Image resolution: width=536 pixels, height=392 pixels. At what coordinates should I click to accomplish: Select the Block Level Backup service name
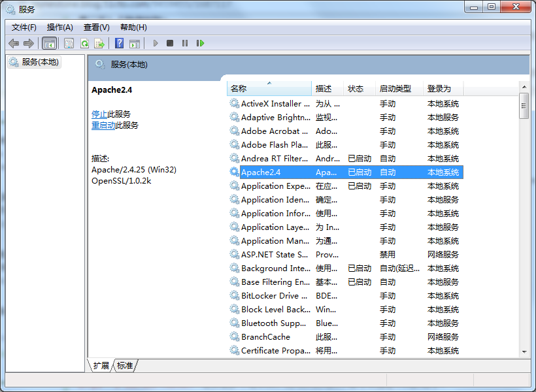276,309
